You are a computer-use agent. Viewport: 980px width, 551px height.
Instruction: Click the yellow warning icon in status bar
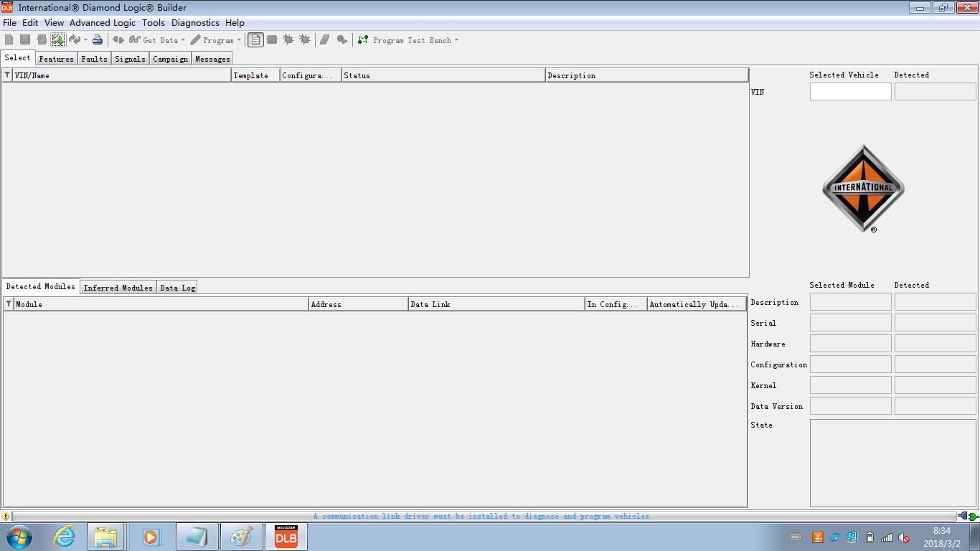tap(6, 517)
